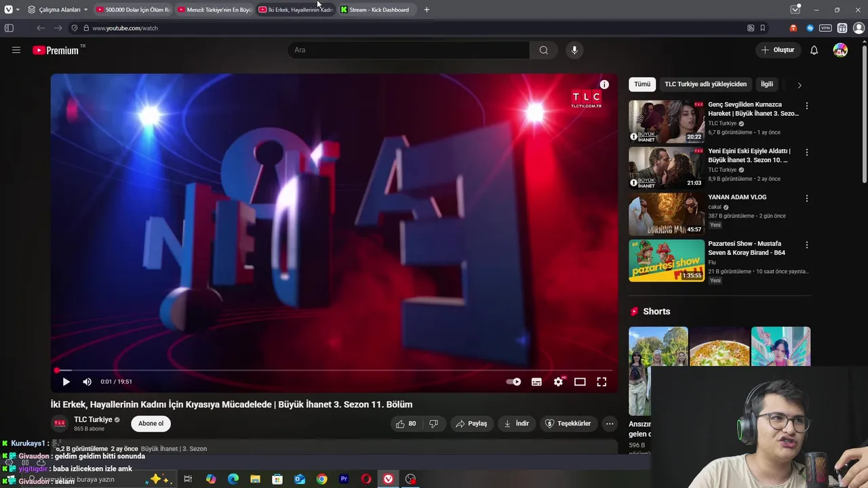Open first Shorts thumbnail
Viewport: 868px width, 488px height.
(658, 371)
